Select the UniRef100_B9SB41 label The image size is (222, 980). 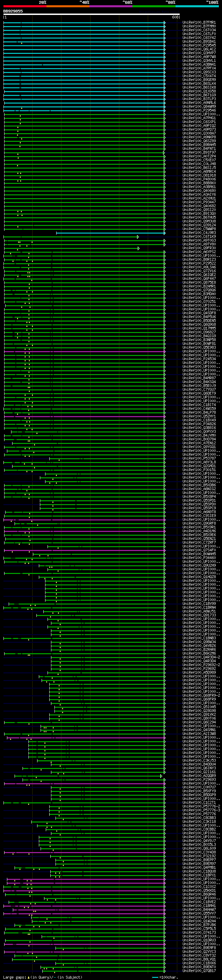click(199, 41)
